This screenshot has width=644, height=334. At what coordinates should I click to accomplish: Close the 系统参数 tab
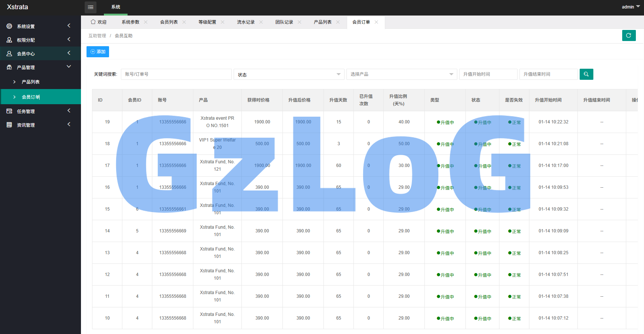click(146, 22)
